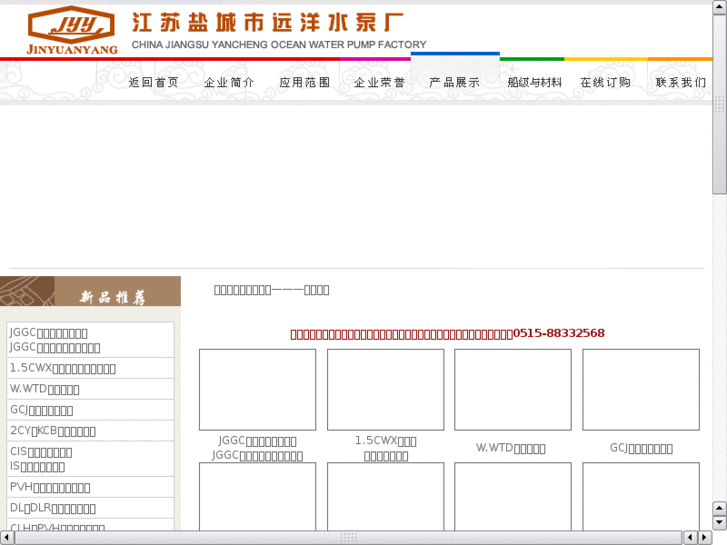
Task: Open the 1.5CWX sidebar product link
Action: 63,368
